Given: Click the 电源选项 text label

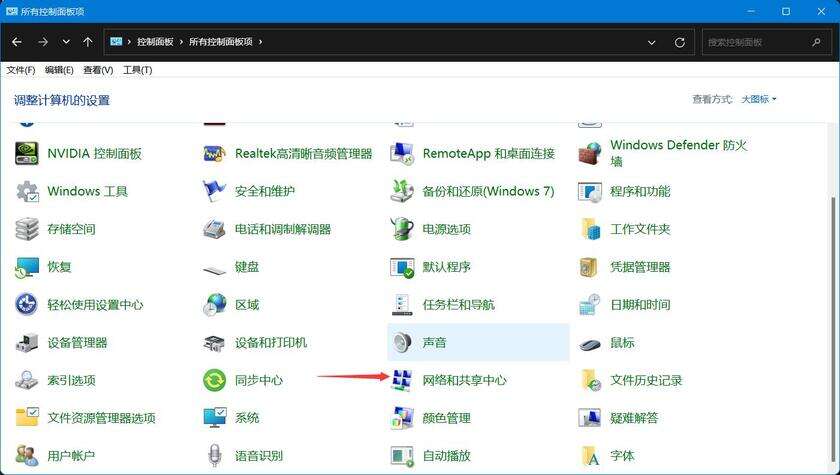Looking at the screenshot, I should click(x=446, y=229).
